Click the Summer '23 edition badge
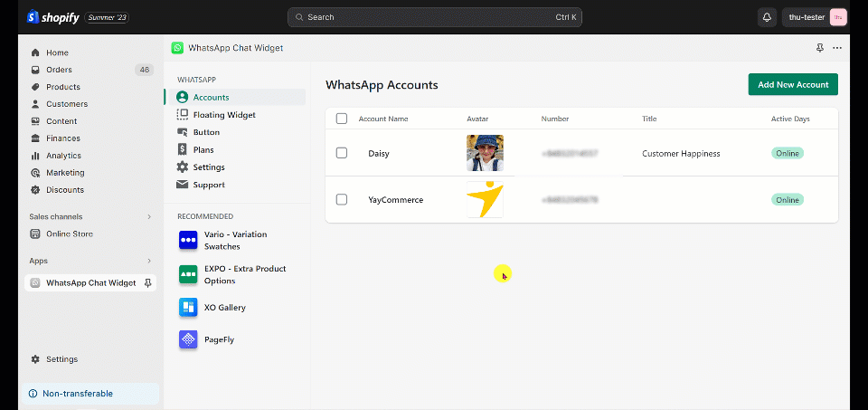 tap(108, 18)
